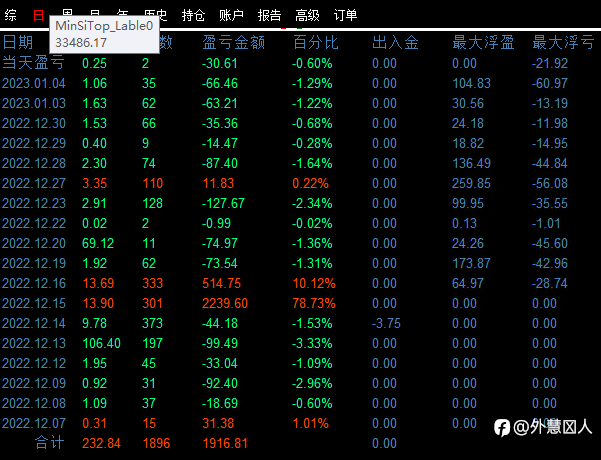Viewport: 601px width, 460px height.
Task: Select the 2022.12.19 date row
Action: tap(34, 263)
